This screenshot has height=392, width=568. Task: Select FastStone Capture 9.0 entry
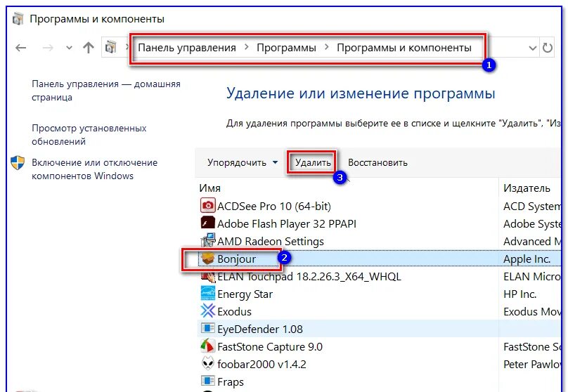pos(269,347)
